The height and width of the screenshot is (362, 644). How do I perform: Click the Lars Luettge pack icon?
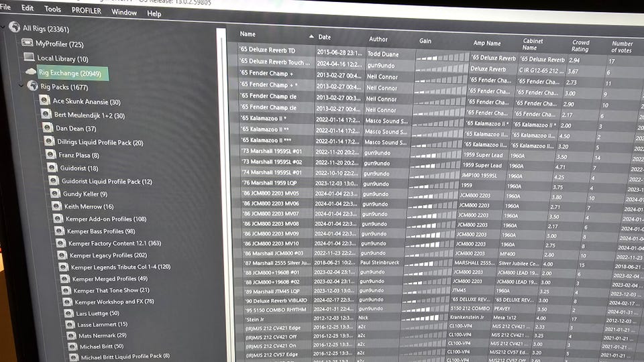pyautogui.click(x=68, y=314)
